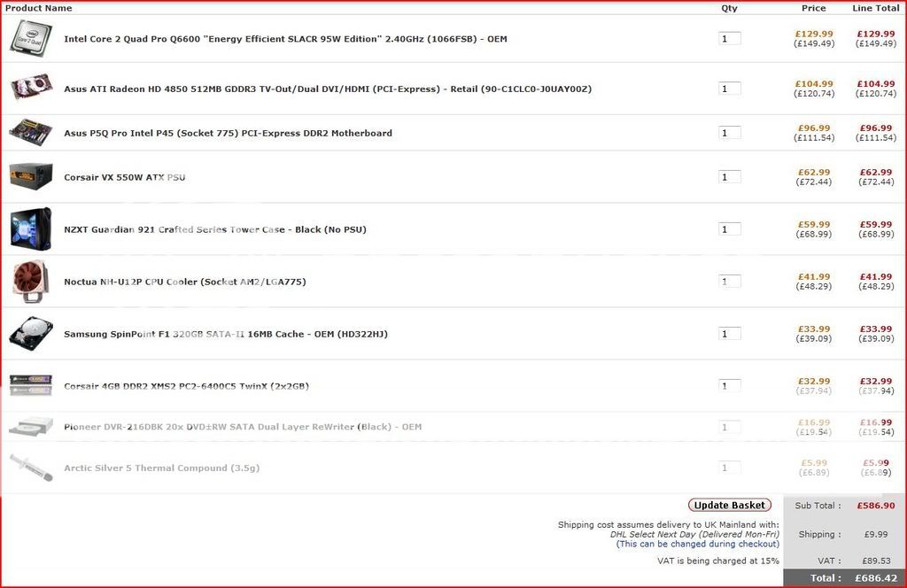The width and height of the screenshot is (907, 588).
Task: Click the Shipping amount £9.99
Action: [x=876, y=534]
